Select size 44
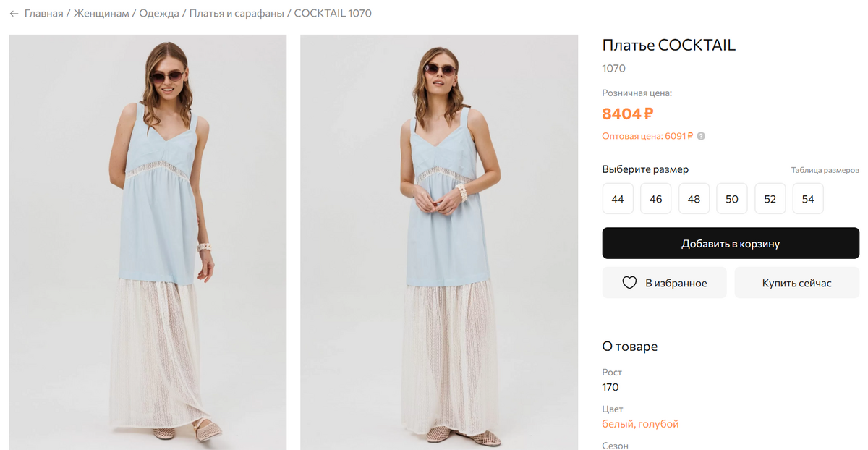868x450 pixels. click(618, 199)
